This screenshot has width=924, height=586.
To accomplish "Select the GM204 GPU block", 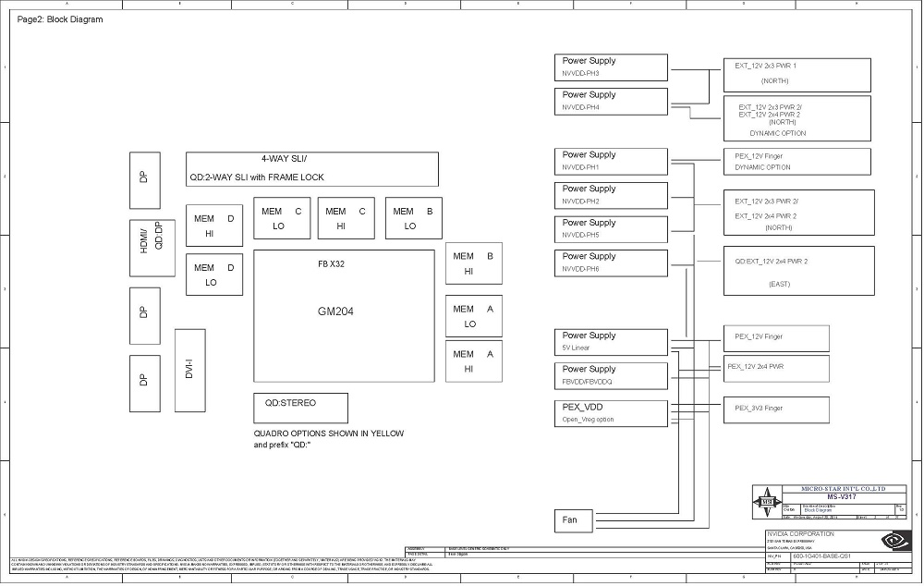I will 344,312.
